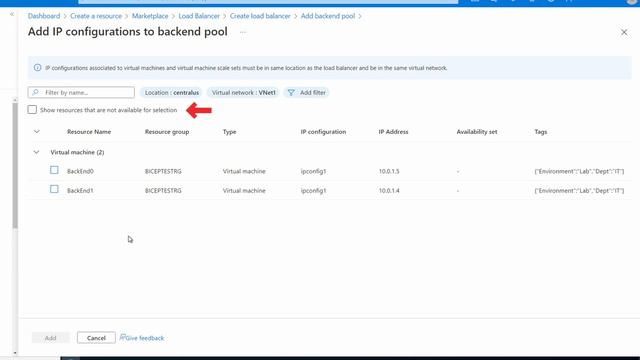Select the BackEnd0 checkbox

(54, 170)
